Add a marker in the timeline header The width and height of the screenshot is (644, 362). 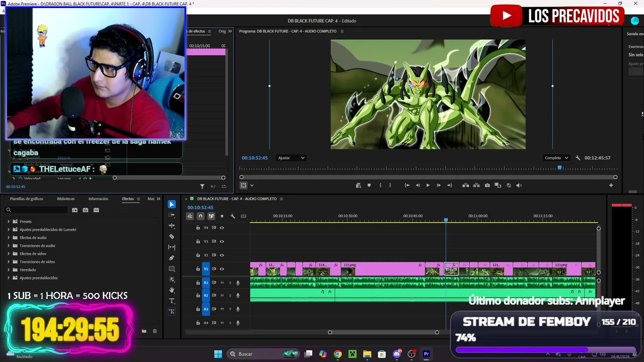pyautogui.click(x=222, y=216)
